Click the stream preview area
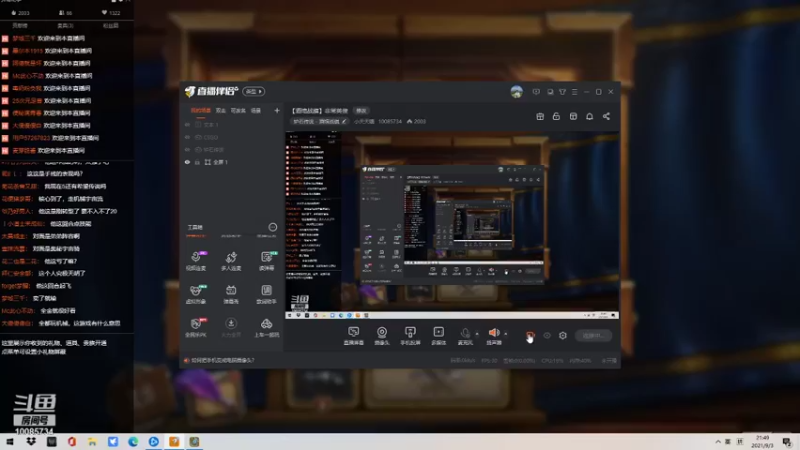The height and width of the screenshot is (450, 800). click(452, 225)
